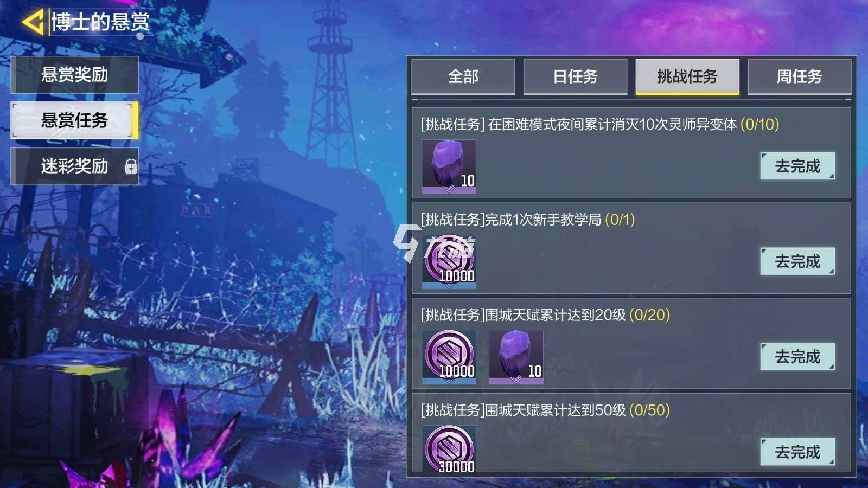Click 去完成 for the 新手教学局 task
This screenshot has width=868, height=488.
[x=797, y=261]
